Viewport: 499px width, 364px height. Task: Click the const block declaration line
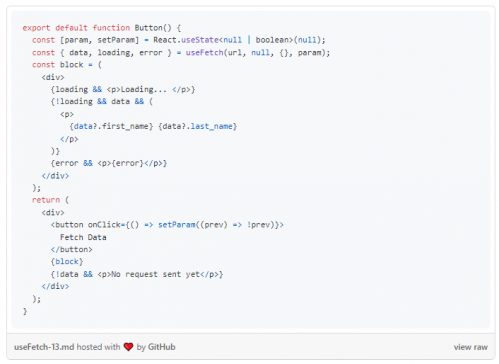(67, 65)
